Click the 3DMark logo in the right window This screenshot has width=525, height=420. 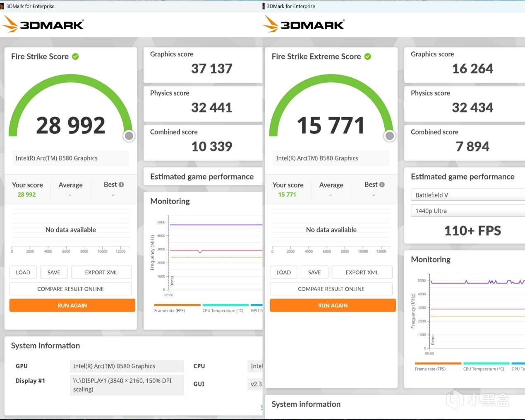304,24
